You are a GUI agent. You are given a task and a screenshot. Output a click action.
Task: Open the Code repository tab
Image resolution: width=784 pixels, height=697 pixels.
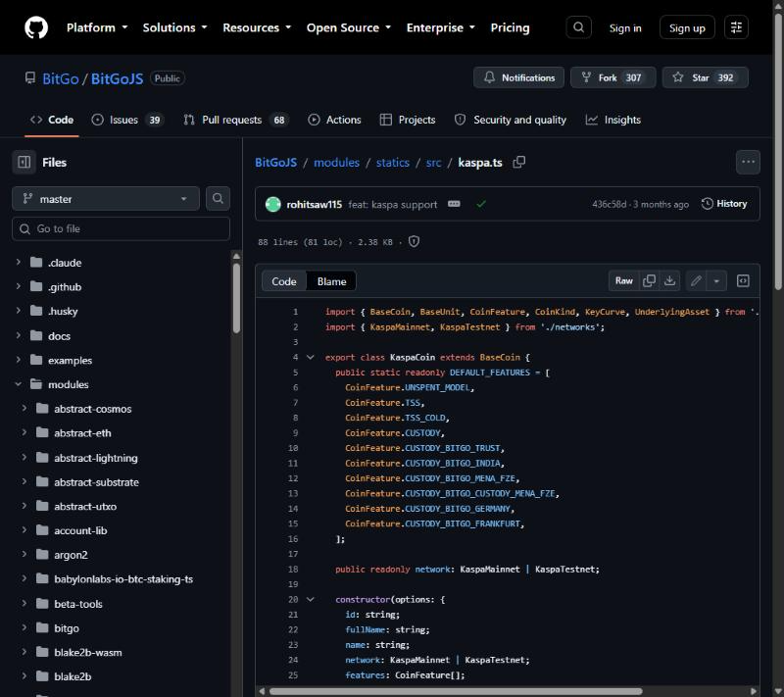coord(52,120)
